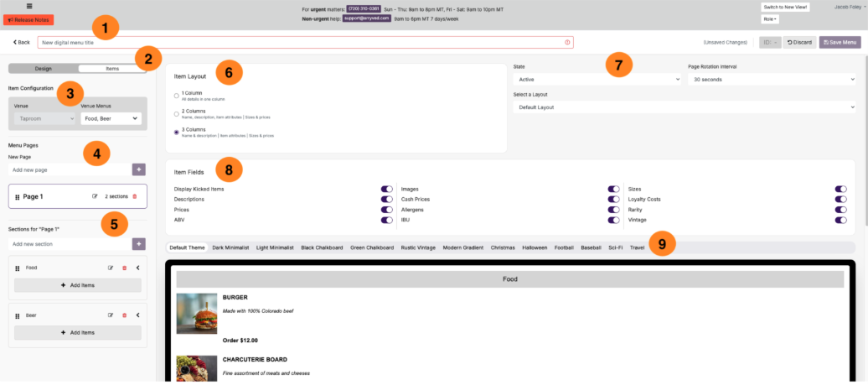Open the State dropdown
This screenshot has width=868, height=385.
pos(597,80)
